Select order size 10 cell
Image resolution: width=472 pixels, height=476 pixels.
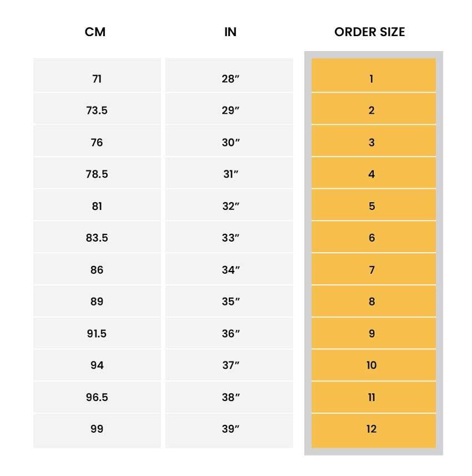tap(372, 365)
